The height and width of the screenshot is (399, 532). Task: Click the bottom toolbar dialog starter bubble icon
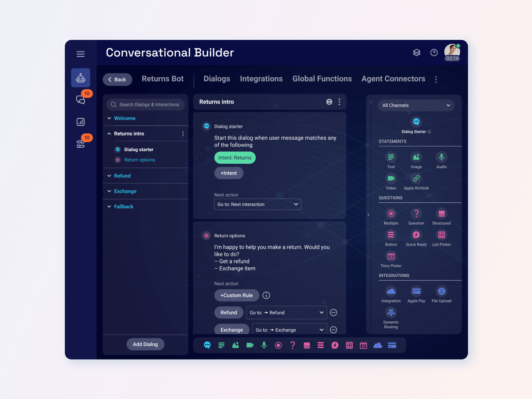tap(207, 345)
